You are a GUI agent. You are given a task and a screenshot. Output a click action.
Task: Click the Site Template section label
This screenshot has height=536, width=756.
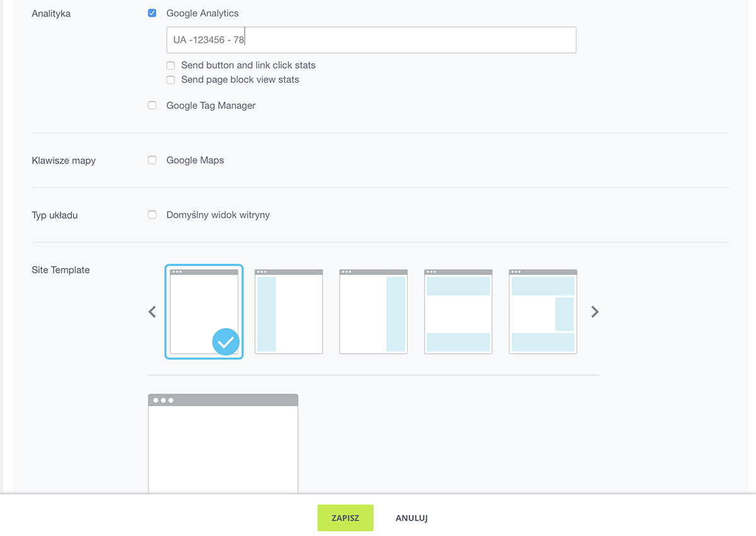[60, 270]
